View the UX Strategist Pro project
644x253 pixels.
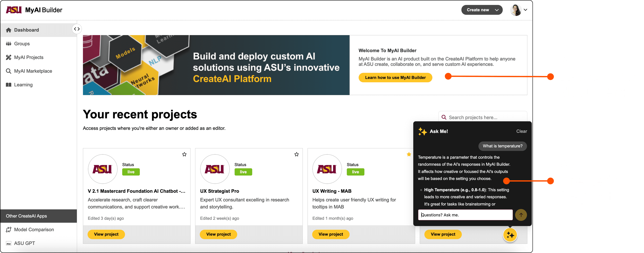click(219, 234)
